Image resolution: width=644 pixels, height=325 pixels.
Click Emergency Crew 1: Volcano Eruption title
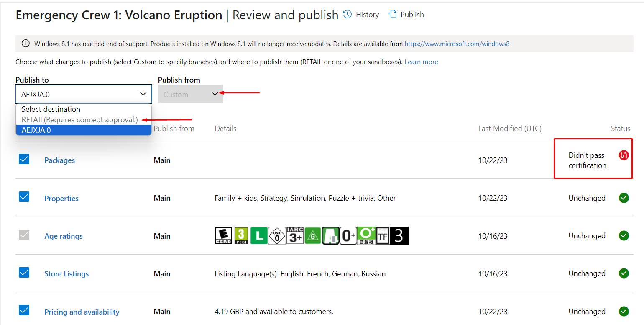point(119,15)
